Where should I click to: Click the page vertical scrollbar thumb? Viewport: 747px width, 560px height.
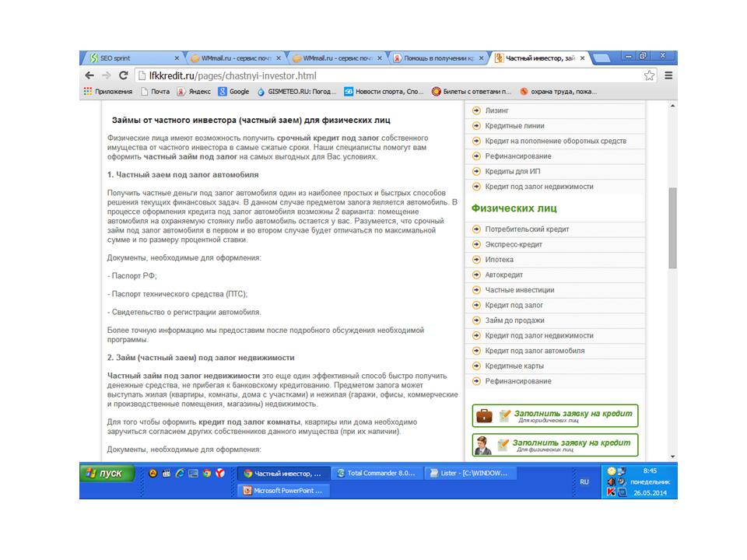point(672,228)
